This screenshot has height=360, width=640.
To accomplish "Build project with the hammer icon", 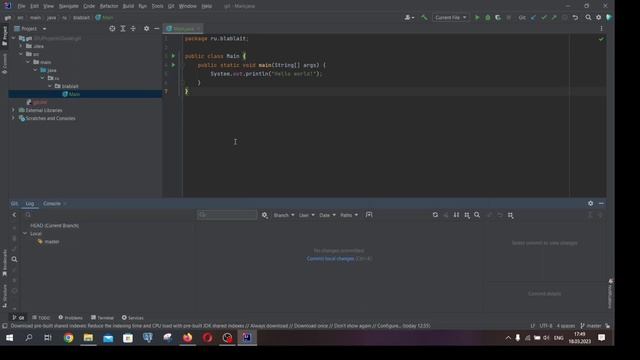I will [x=424, y=18].
